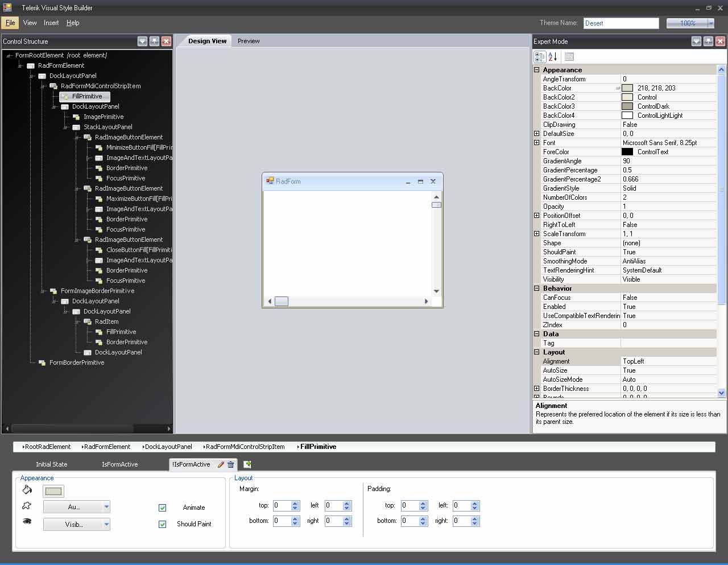Open the Control Structure panel dropdown menu
728x565 pixels.
coord(142,41)
